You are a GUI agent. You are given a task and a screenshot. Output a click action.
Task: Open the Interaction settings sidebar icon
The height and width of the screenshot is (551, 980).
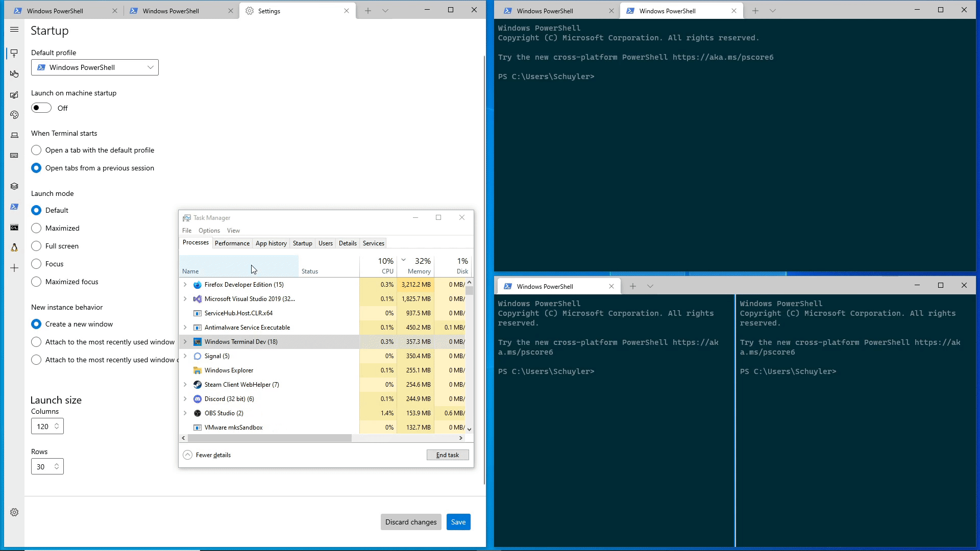(14, 74)
